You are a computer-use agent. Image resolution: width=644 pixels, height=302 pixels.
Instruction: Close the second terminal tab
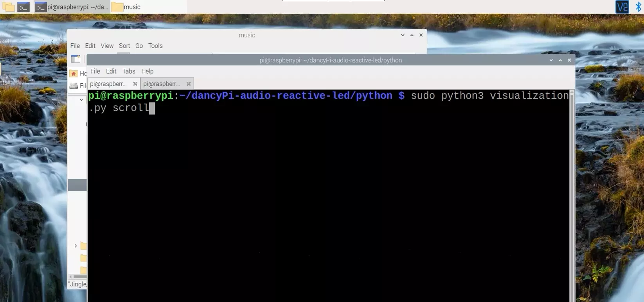click(x=188, y=84)
